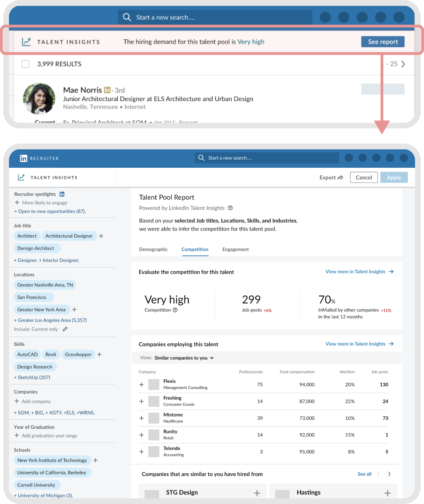Go to next results page chevron

tap(403, 64)
